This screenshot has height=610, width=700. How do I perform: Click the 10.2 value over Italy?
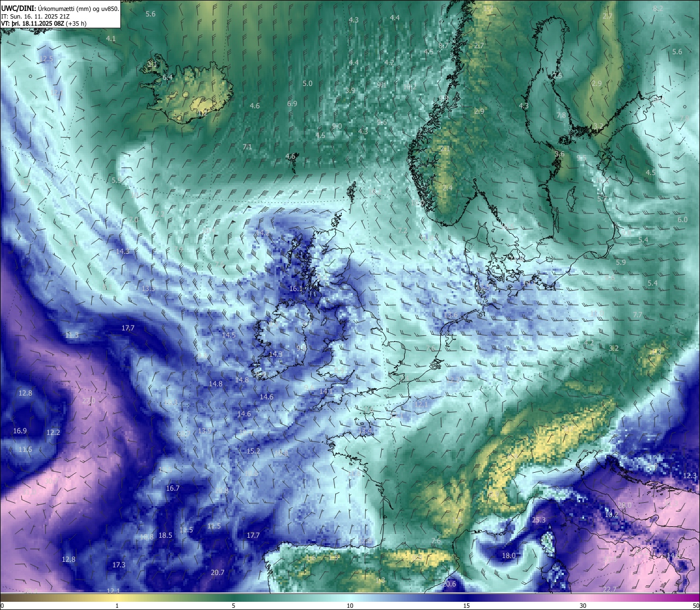coord(611,514)
